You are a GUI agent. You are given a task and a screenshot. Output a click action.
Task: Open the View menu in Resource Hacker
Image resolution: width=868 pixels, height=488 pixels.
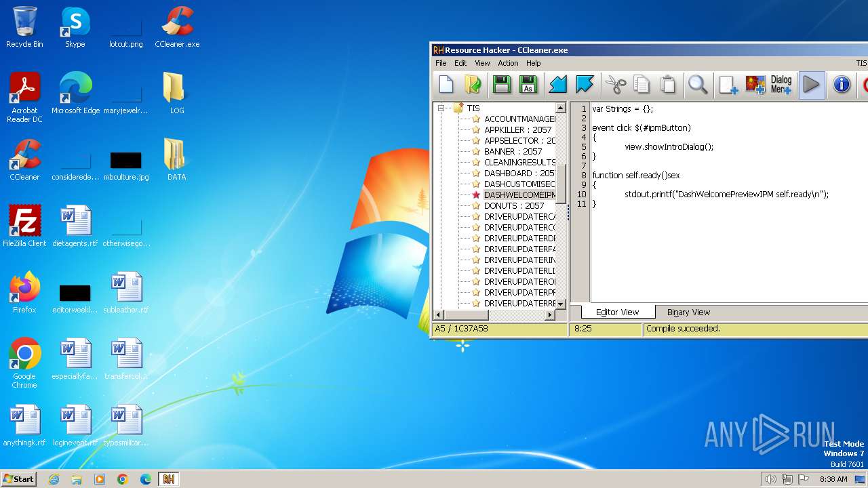point(482,63)
